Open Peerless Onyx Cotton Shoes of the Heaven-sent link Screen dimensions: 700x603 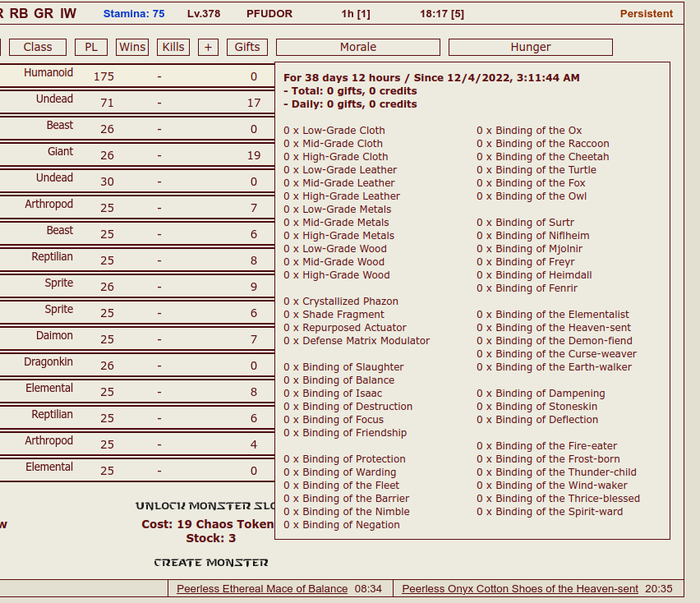tap(520, 589)
